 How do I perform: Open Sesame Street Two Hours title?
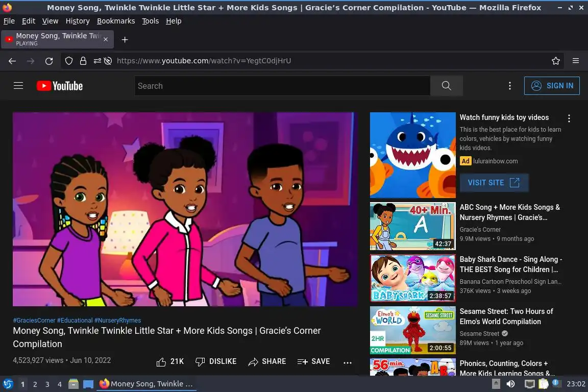click(506, 316)
